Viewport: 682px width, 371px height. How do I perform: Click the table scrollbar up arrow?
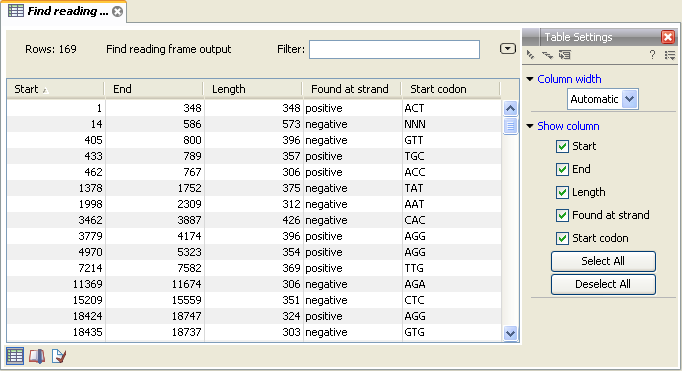point(510,108)
